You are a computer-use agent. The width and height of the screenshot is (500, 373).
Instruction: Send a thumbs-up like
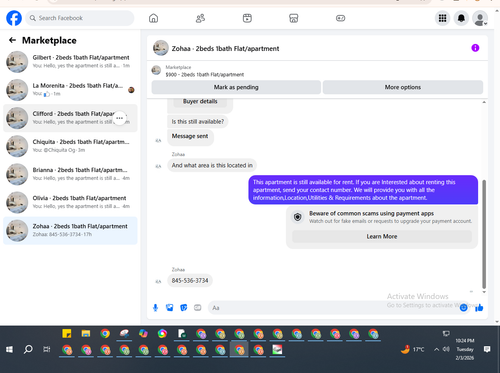tap(479, 308)
